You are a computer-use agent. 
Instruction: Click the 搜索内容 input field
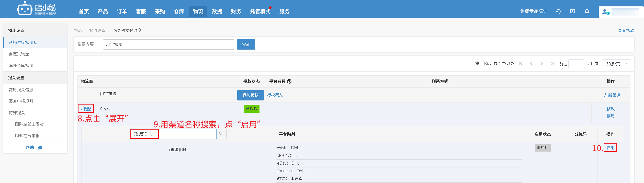[x=168, y=44]
